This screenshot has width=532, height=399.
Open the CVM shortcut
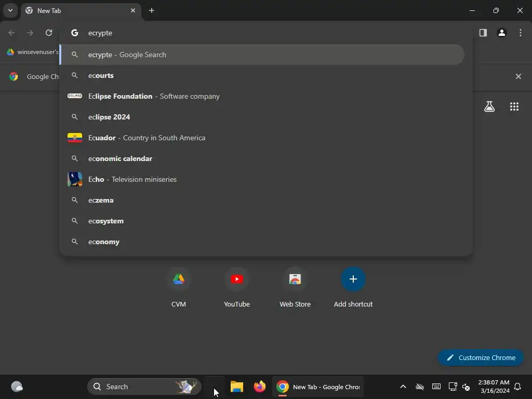179,287
